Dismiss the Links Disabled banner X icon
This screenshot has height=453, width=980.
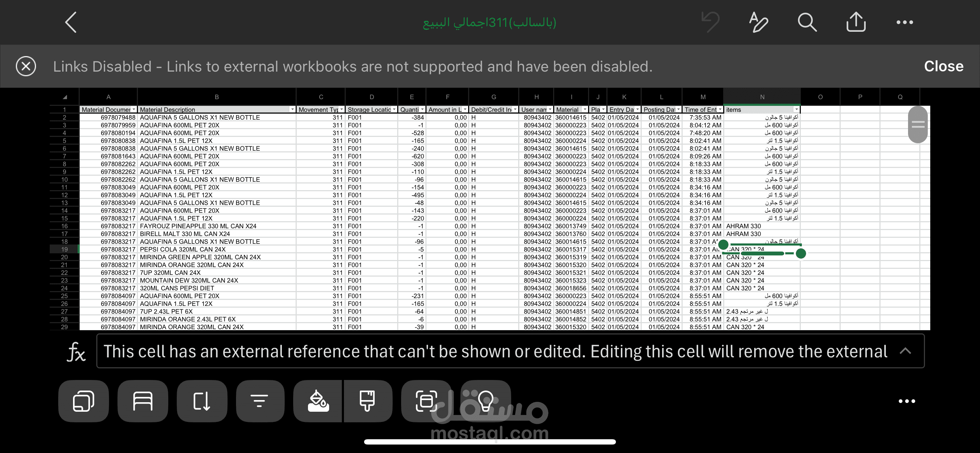(26, 66)
